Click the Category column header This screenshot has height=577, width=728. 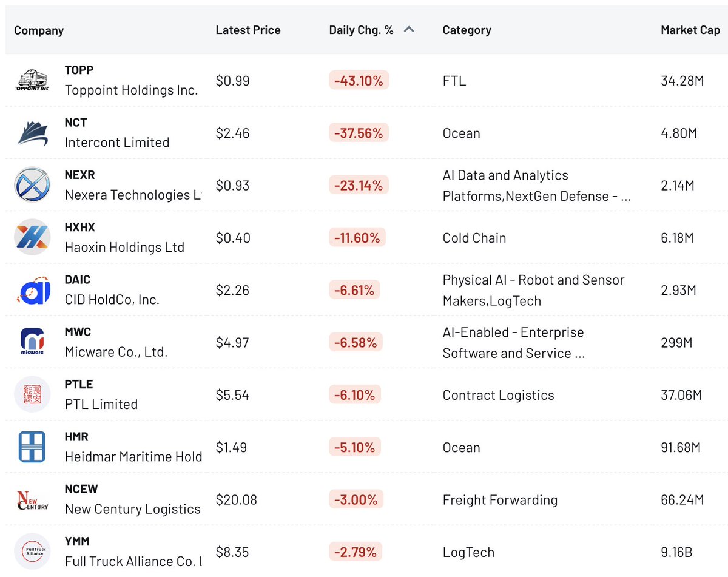click(467, 30)
